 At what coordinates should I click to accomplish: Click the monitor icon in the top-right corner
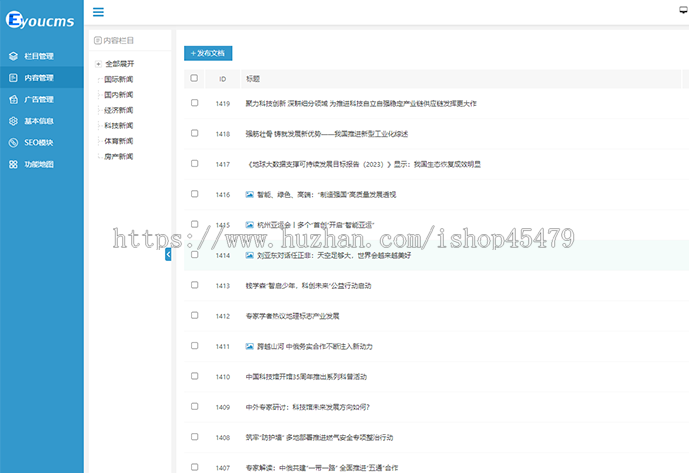tap(684, 10)
